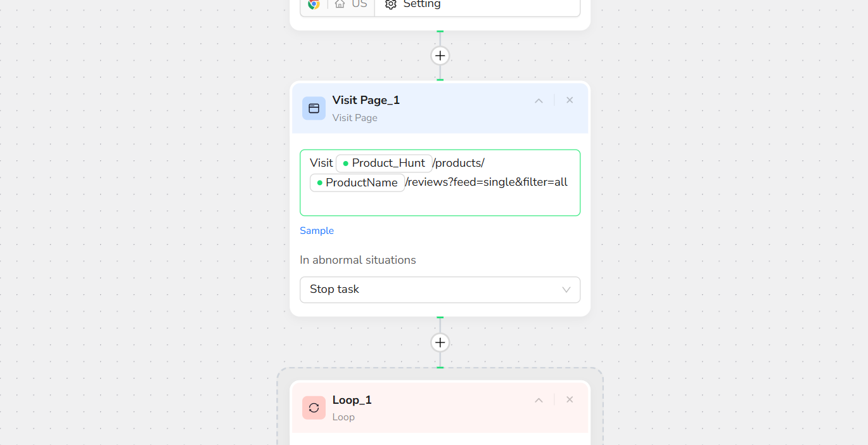Open the Stop task dropdown

(440, 290)
